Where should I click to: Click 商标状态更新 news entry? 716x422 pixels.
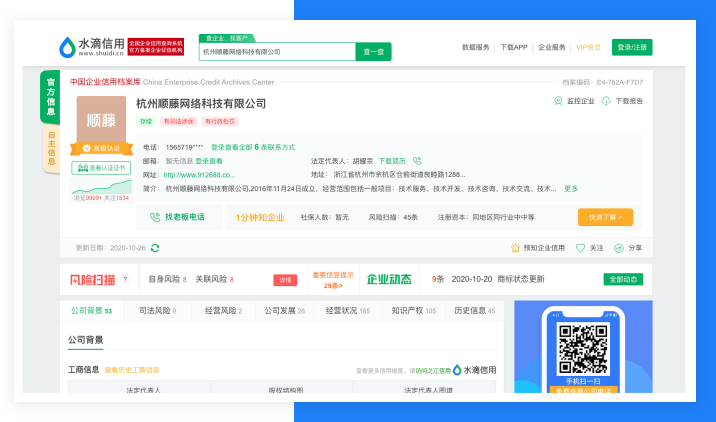[521, 279]
